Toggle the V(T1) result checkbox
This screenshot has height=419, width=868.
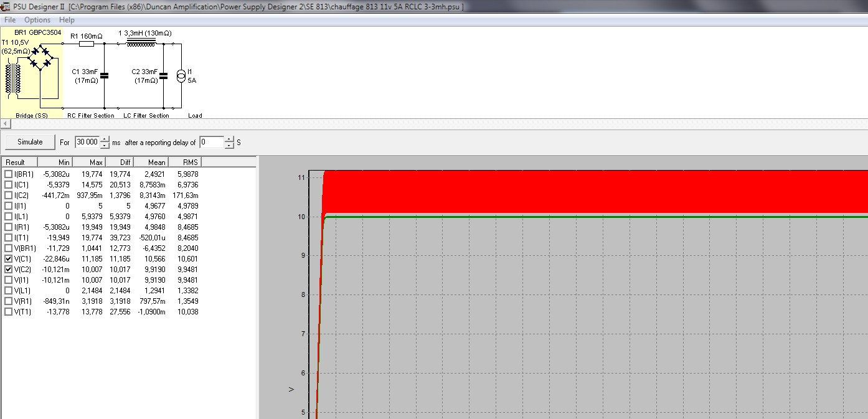pos(8,312)
